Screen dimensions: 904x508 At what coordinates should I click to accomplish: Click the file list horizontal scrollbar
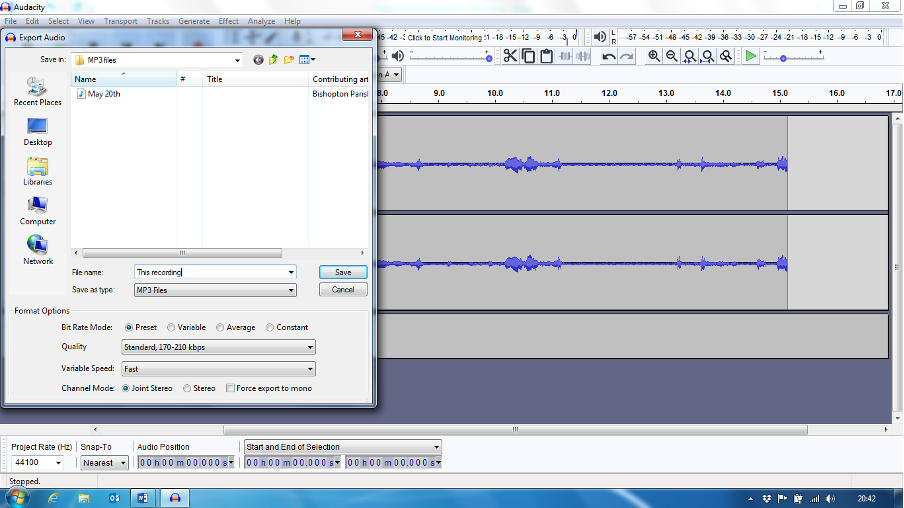tap(182, 253)
